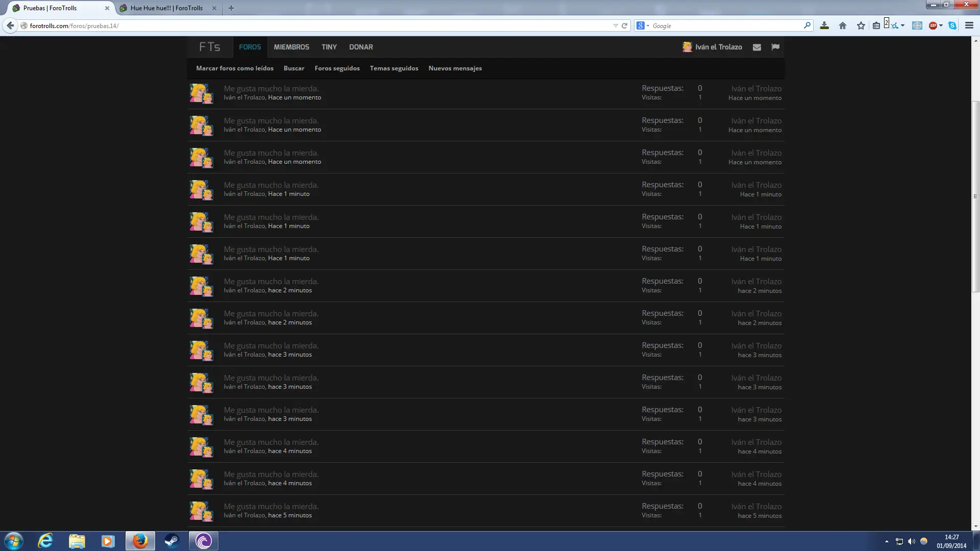Open the Firefox hamburger menu
Screen dimensions: 980x551
969,26
